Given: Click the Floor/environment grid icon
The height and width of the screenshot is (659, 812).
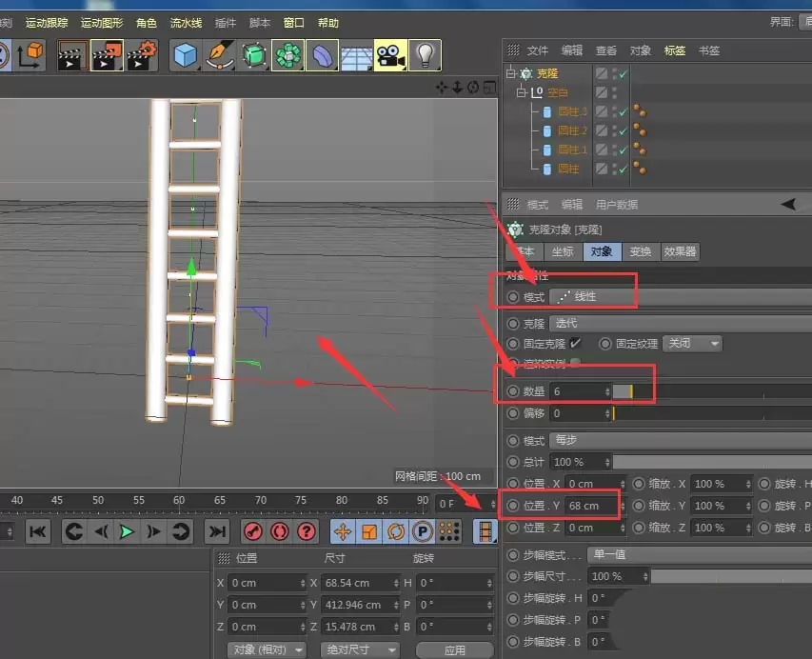Looking at the screenshot, I should tap(356, 55).
